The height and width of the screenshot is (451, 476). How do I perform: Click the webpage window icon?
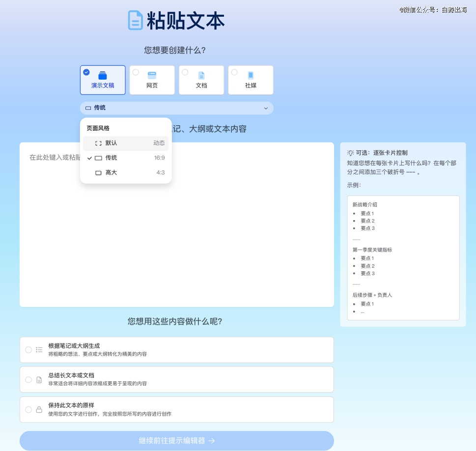click(x=152, y=75)
